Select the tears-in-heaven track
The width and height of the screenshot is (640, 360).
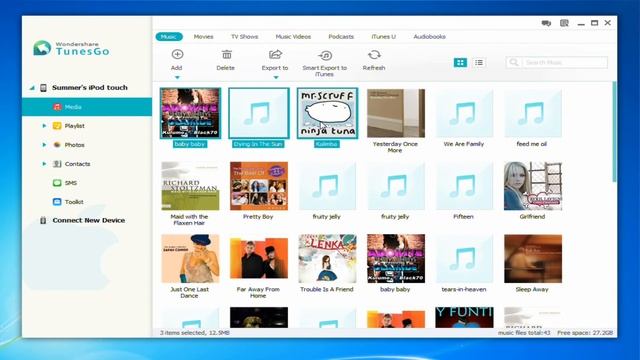tap(464, 258)
